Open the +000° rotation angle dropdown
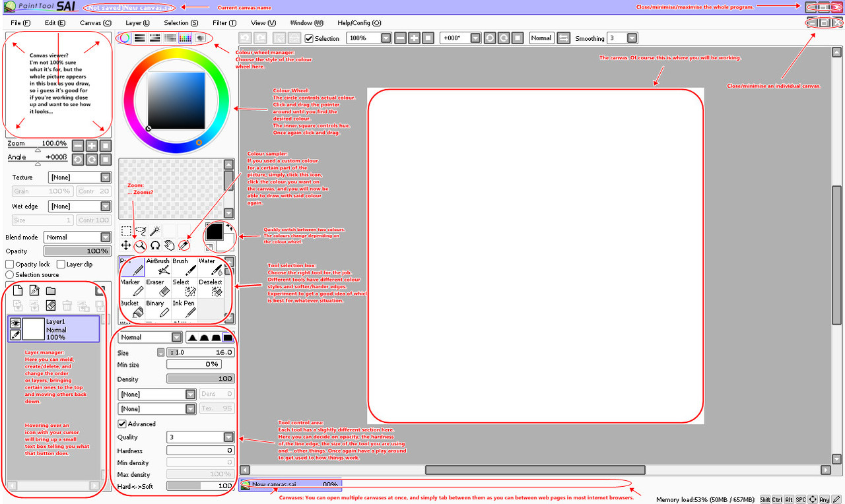 [x=460, y=38]
